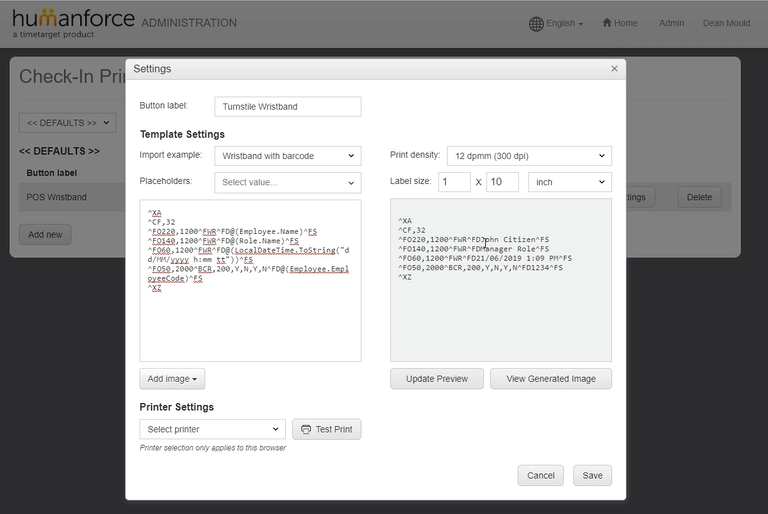Click the globe language icon

(x=536, y=24)
